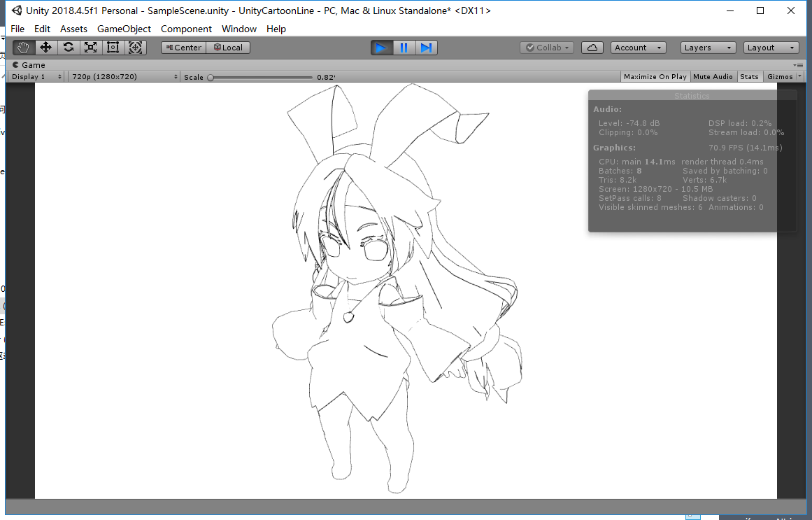Click the Batches: 8 stat

(x=620, y=171)
